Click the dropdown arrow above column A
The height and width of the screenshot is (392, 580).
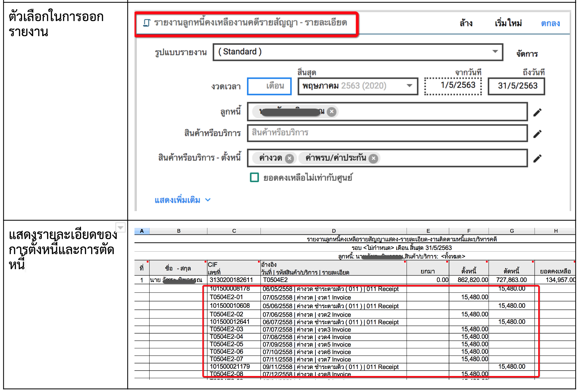[121, 227]
